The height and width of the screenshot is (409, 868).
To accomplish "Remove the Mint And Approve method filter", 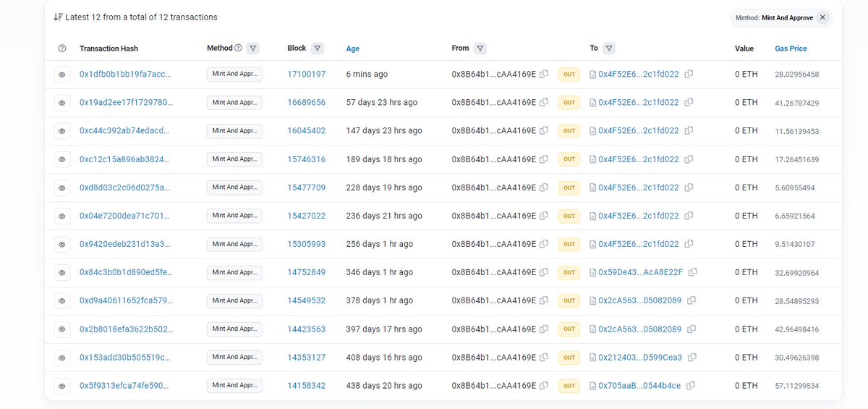I will (x=822, y=17).
